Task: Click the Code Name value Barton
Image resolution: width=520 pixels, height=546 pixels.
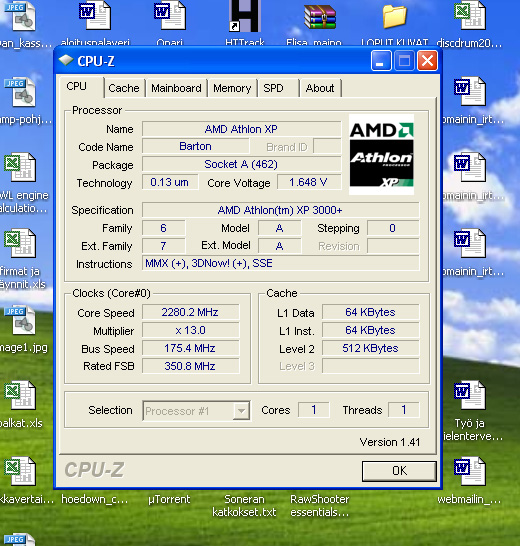Action: click(x=195, y=147)
